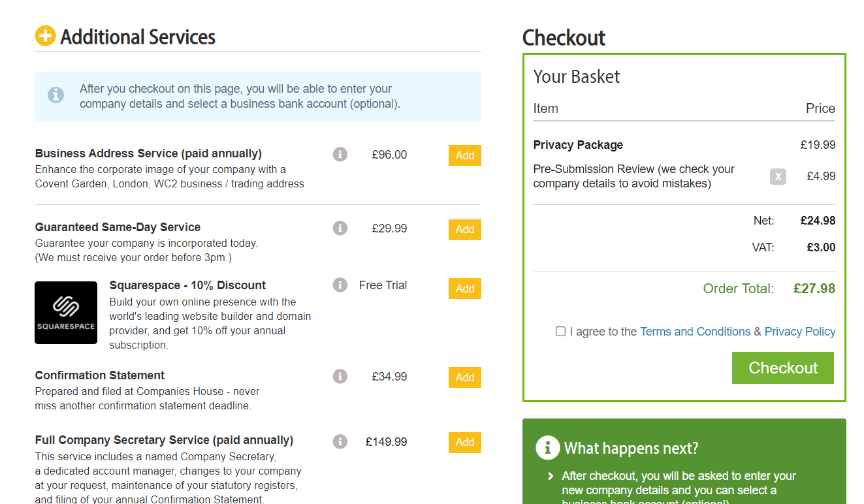Click info icon for Confirmation Statement
The width and height of the screenshot is (864, 504).
(x=340, y=376)
